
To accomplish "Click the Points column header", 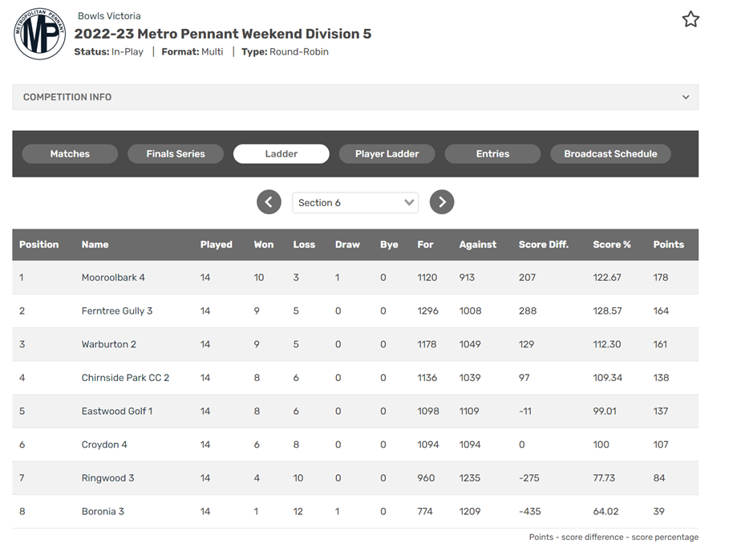I will tap(669, 244).
